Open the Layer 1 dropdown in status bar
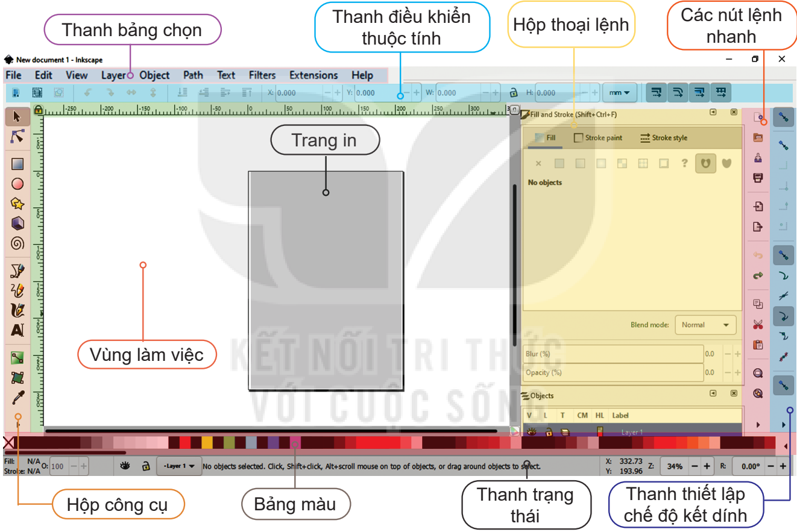 178,466
